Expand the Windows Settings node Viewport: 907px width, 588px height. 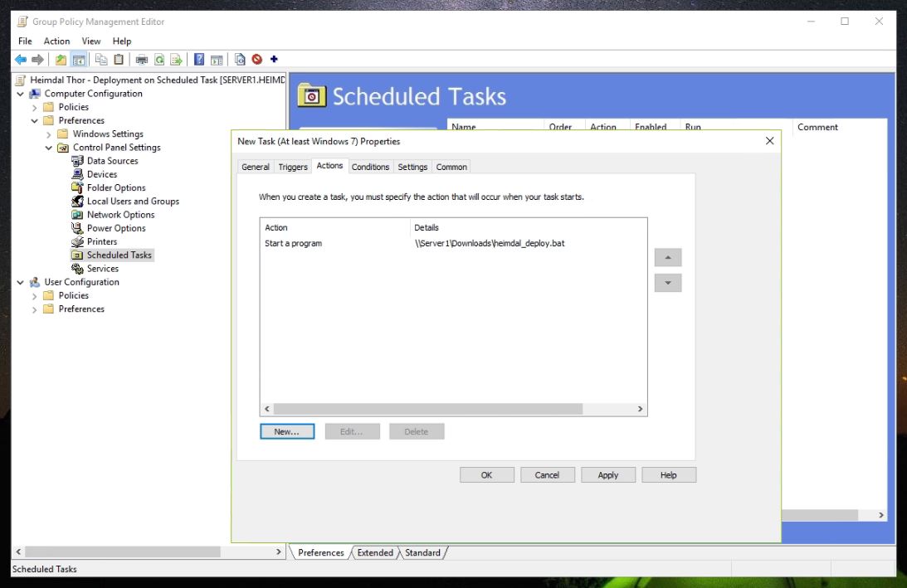(x=49, y=134)
